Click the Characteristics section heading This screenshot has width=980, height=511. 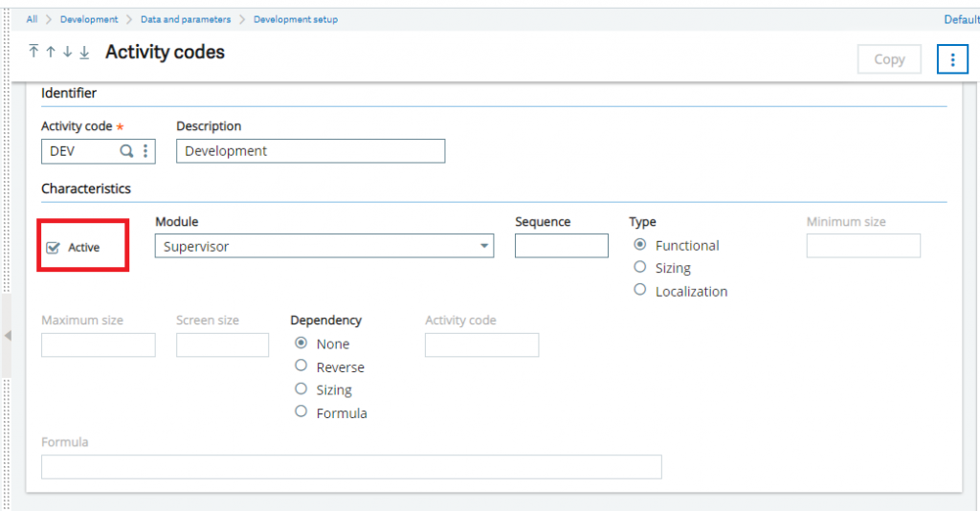pyautogui.click(x=86, y=189)
